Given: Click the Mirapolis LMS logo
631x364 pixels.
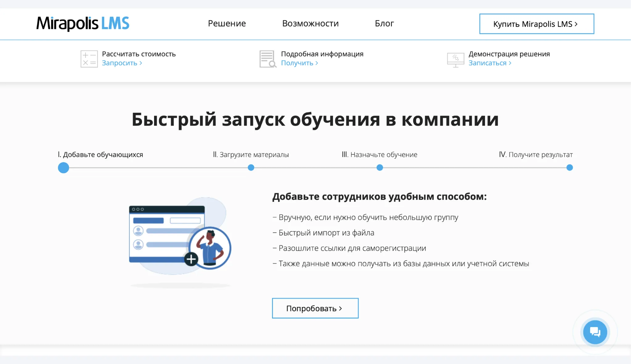Looking at the screenshot, I should [83, 24].
